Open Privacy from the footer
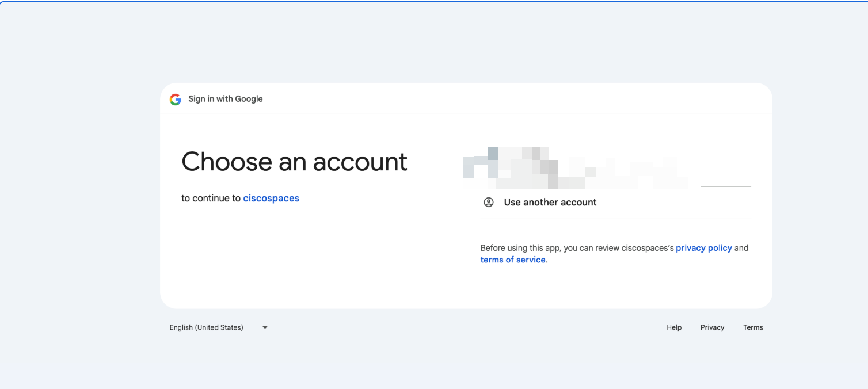This screenshot has height=389, width=868. pos(712,327)
